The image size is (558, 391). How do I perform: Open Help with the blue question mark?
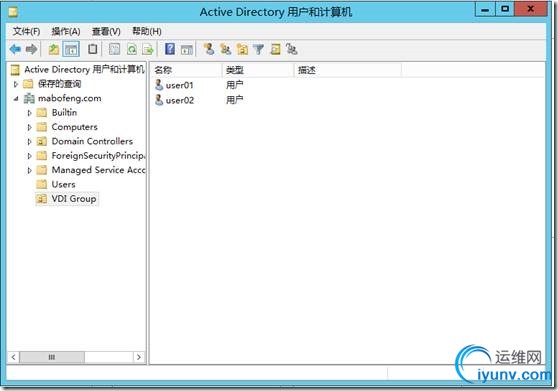[170, 49]
